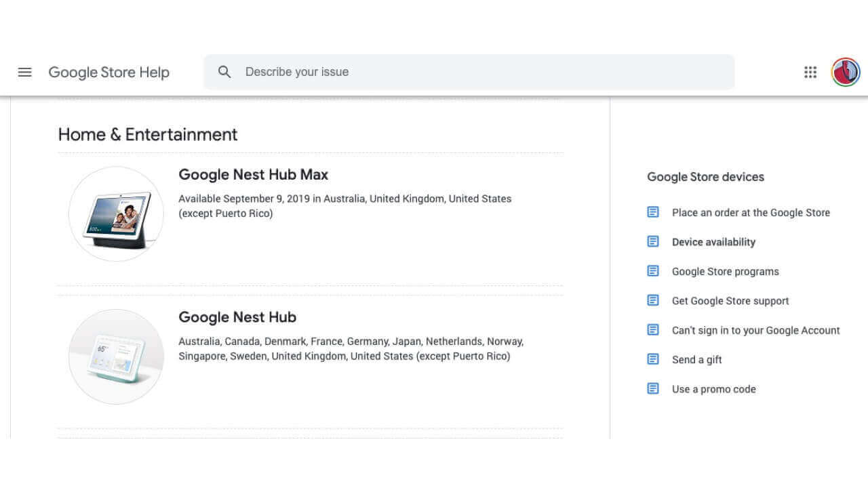Open Can't sign in to your Google Account
868x488 pixels.
[755, 331]
